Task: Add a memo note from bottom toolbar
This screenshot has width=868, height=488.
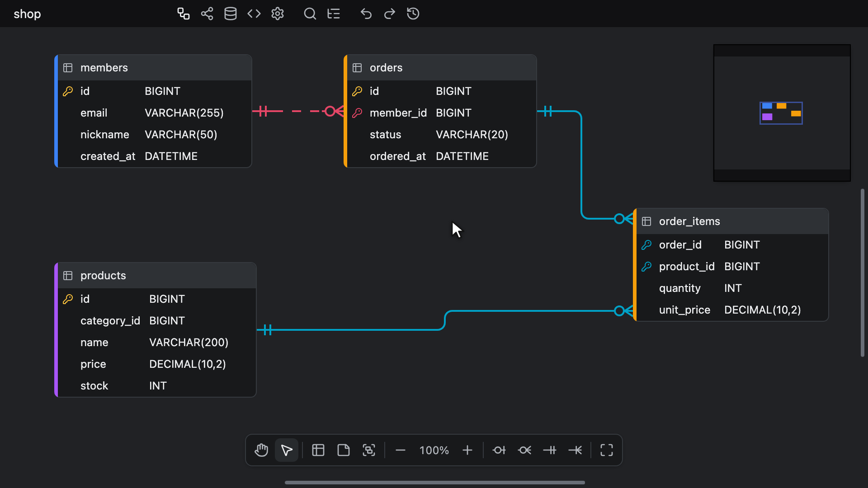Action: coord(344,450)
